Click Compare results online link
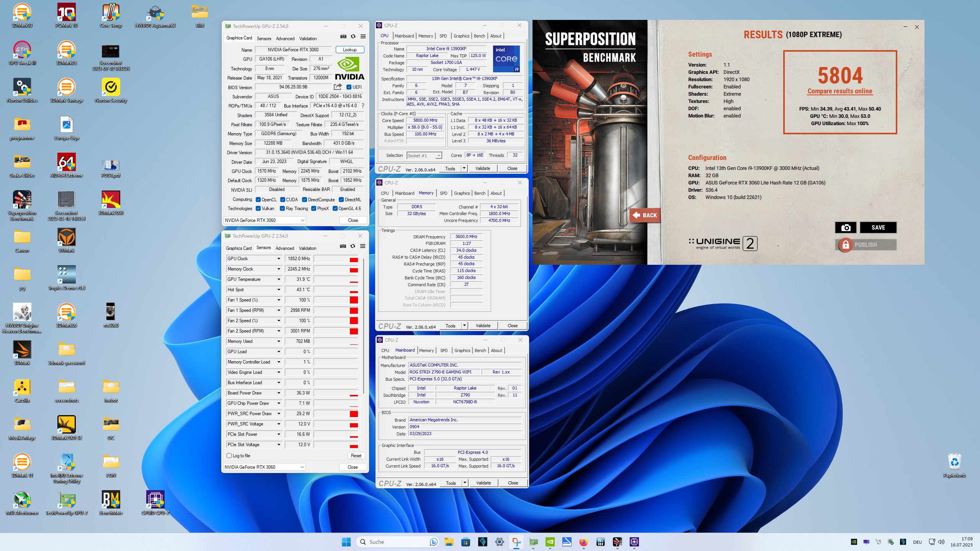Image resolution: width=980 pixels, height=551 pixels. pyautogui.click(x=840, y=91)
